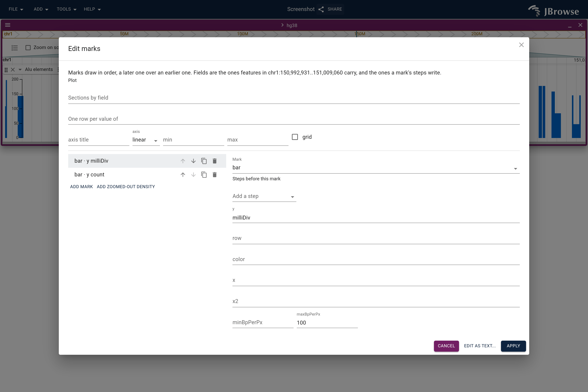Click EDIT AS TEXT... button
The image size is (588, 392).
click(x=479, y=346)
